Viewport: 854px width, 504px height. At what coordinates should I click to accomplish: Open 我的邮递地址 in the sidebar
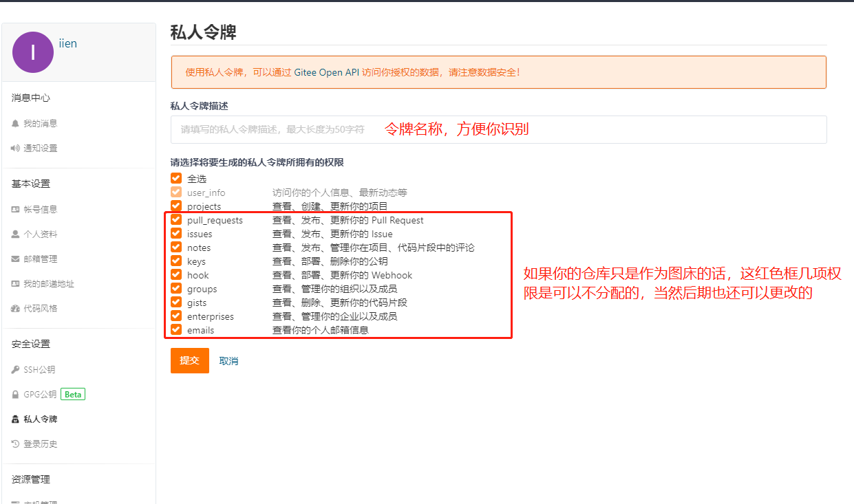click(49, 284)
